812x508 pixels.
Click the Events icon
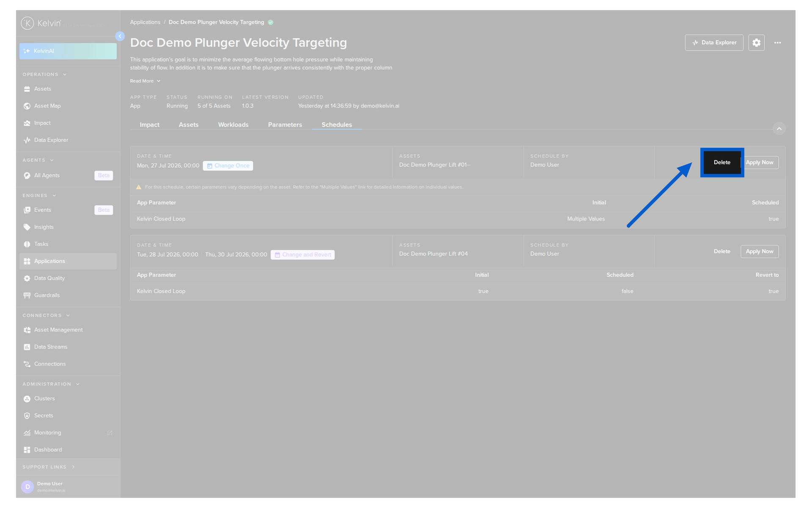27,210
